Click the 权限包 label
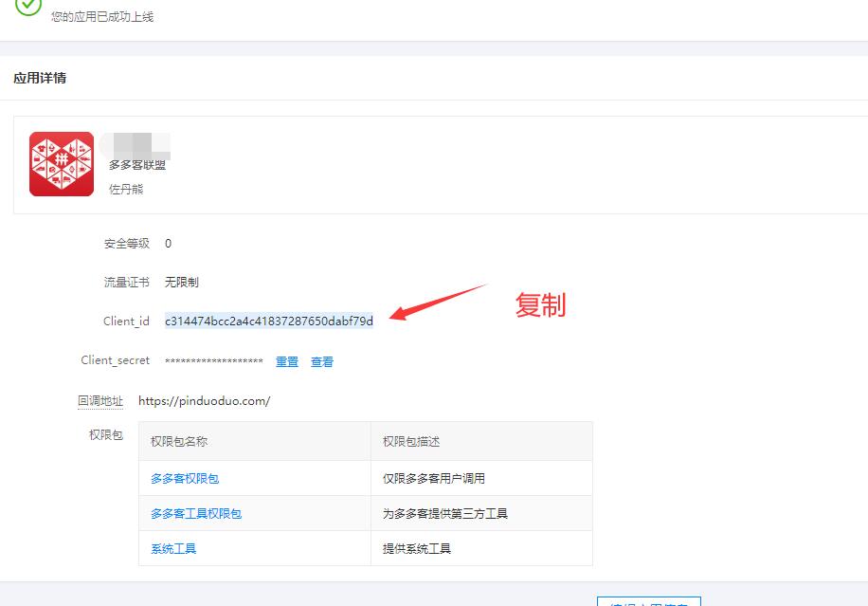 click(x=106, y=435)
